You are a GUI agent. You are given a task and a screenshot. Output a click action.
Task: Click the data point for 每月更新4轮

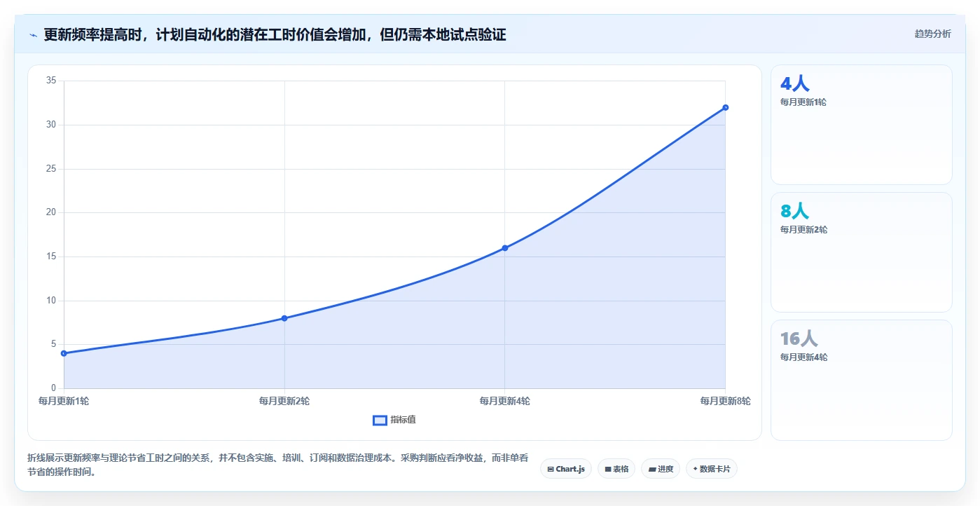click(x=504, y=248)
